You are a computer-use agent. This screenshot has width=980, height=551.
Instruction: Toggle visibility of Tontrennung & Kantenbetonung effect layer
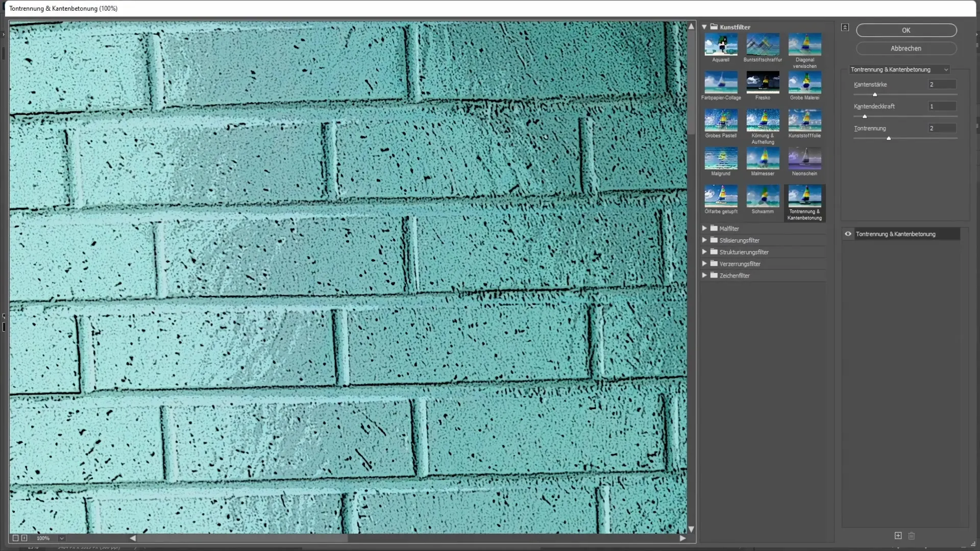pyautogui.click(x=848, y=234)
